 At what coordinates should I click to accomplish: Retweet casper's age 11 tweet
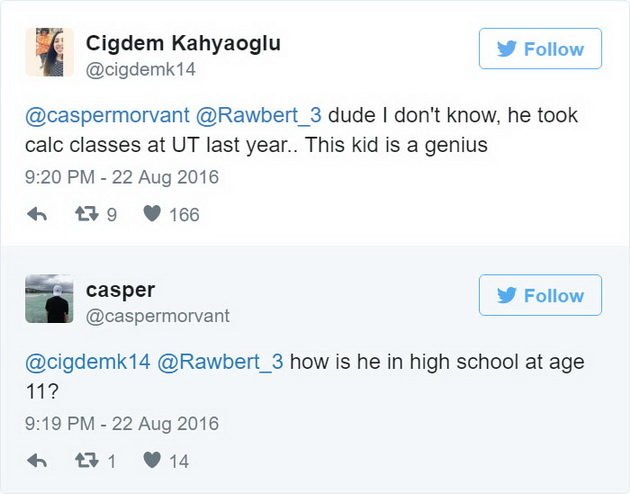87,460
